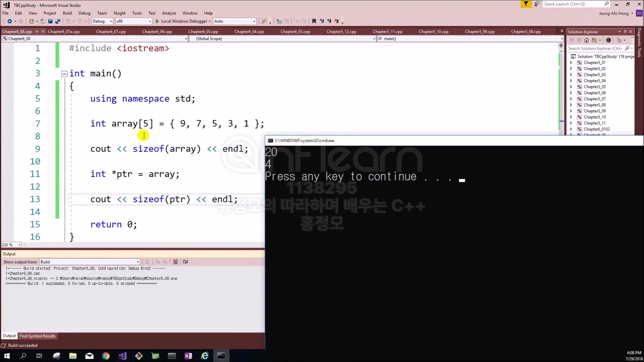Collapse the main() function outlining box

click(64, 74)
